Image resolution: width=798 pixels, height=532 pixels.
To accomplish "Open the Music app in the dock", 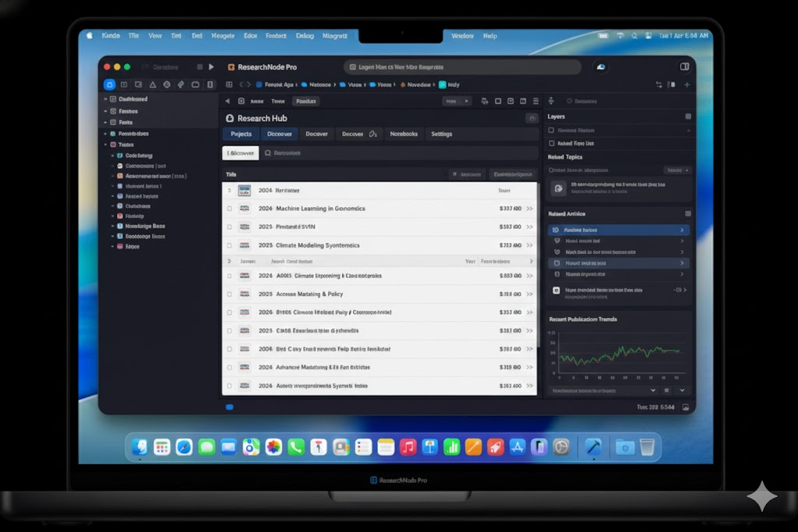I will pos(408,447).
